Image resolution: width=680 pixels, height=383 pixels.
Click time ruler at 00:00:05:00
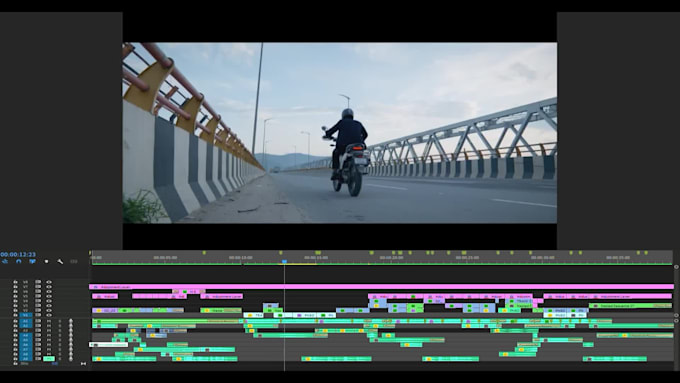point(165,258)
